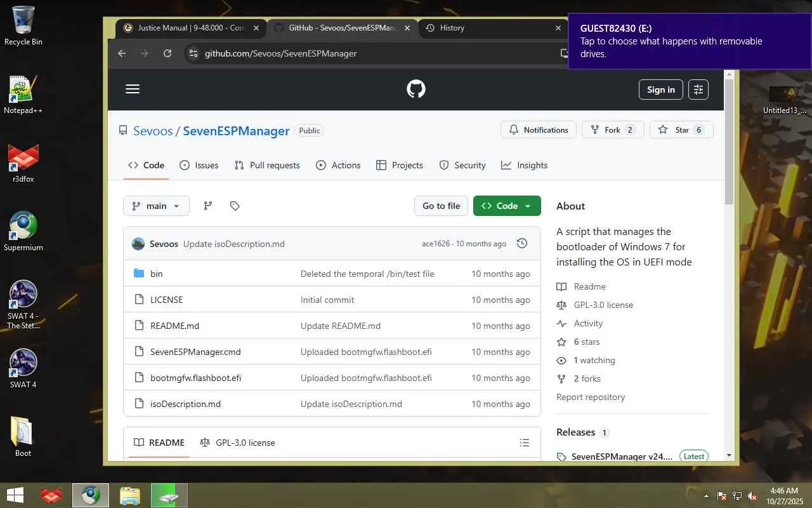Click the browser Reload icon
The height and width of the screenshot is (508, 812).
tap(167, 53)
